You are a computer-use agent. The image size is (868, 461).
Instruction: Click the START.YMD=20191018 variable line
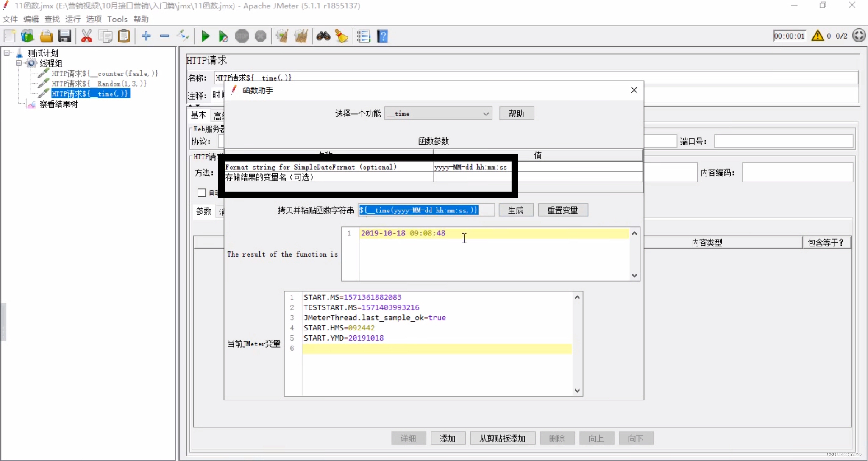[344, 338]
